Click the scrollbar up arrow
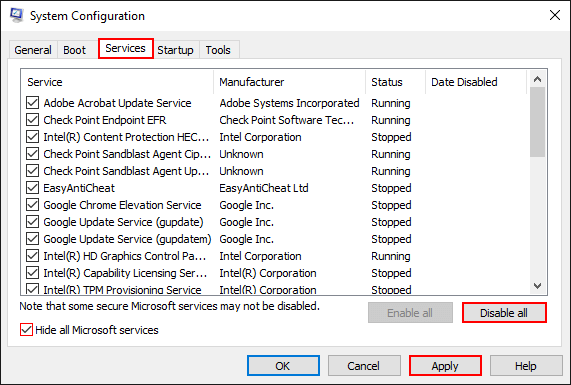The image size is (571, 385). point(537,79)
